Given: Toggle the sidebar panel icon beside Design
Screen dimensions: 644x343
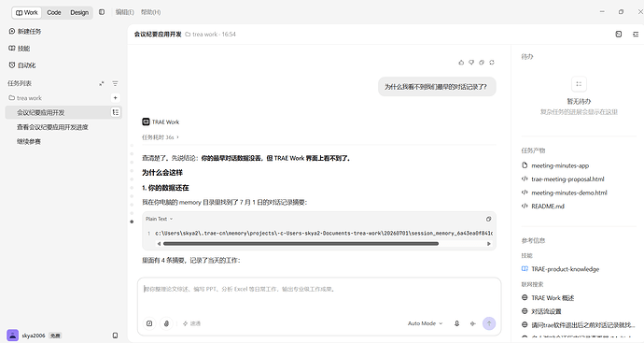Looking at the screenshot, I should 102,12.
